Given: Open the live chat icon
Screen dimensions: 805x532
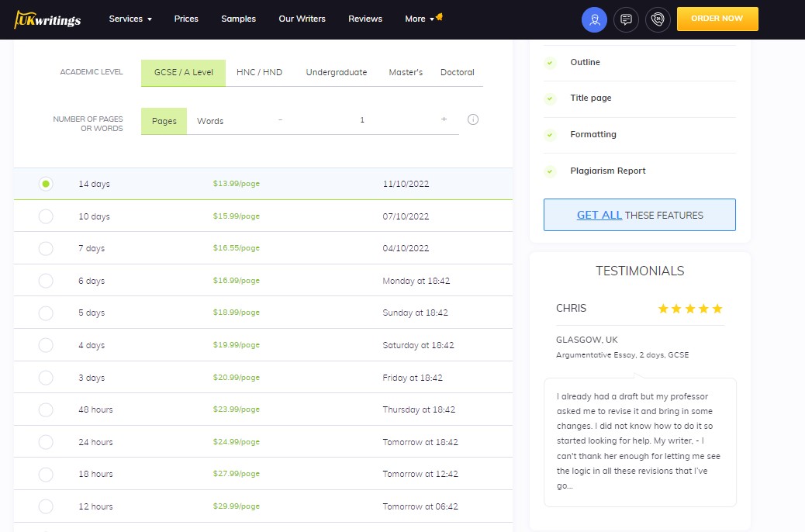Looking at the screenshot, I should tap(626, 19).
